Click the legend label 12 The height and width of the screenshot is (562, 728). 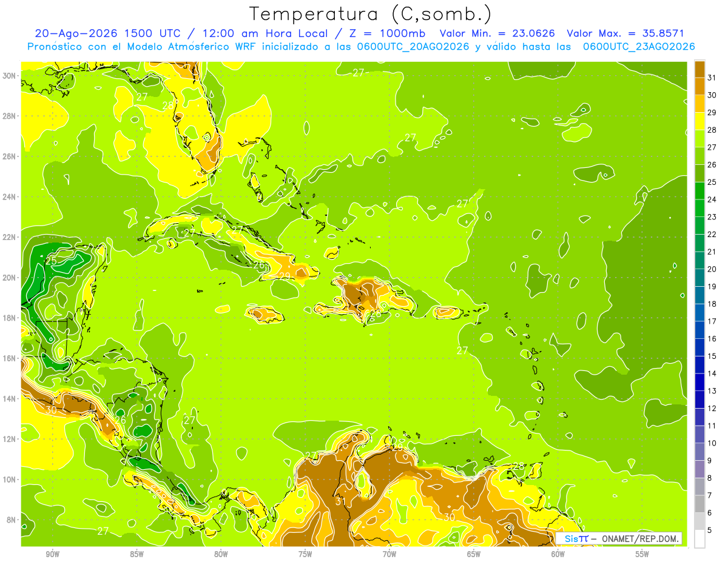(x=712, y=409)
